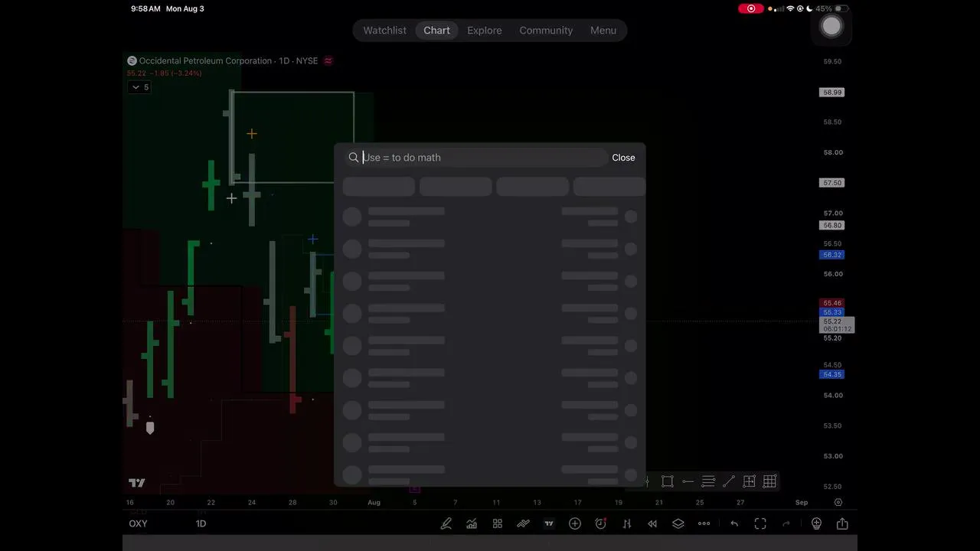
Task: Select the multi-line levels tool in floating toolbar
Action: tap(708, 481)
